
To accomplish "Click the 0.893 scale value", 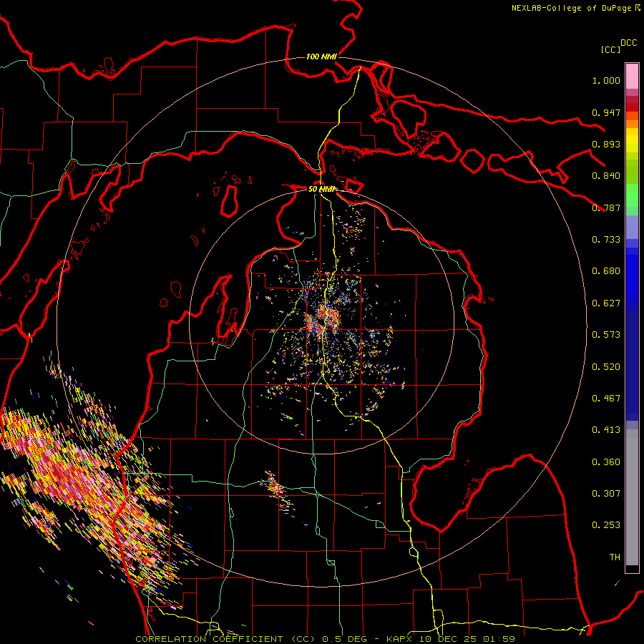I will (x=606, y=144).
